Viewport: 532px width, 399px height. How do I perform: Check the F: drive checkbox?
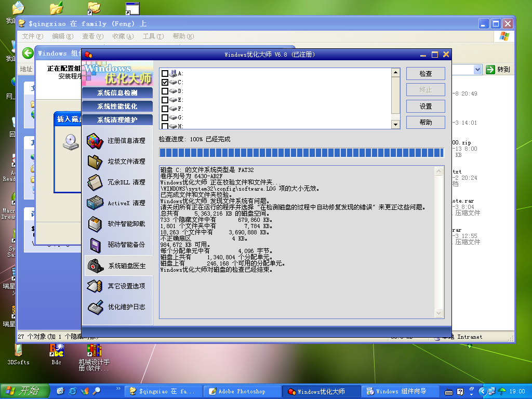tap(165, 109)
